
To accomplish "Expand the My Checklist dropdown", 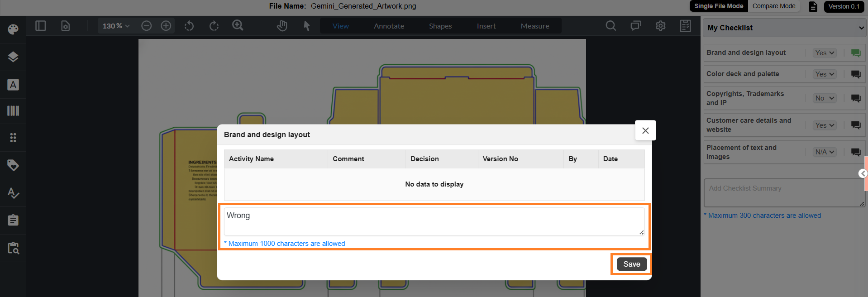I will click(x=784, y=28).
